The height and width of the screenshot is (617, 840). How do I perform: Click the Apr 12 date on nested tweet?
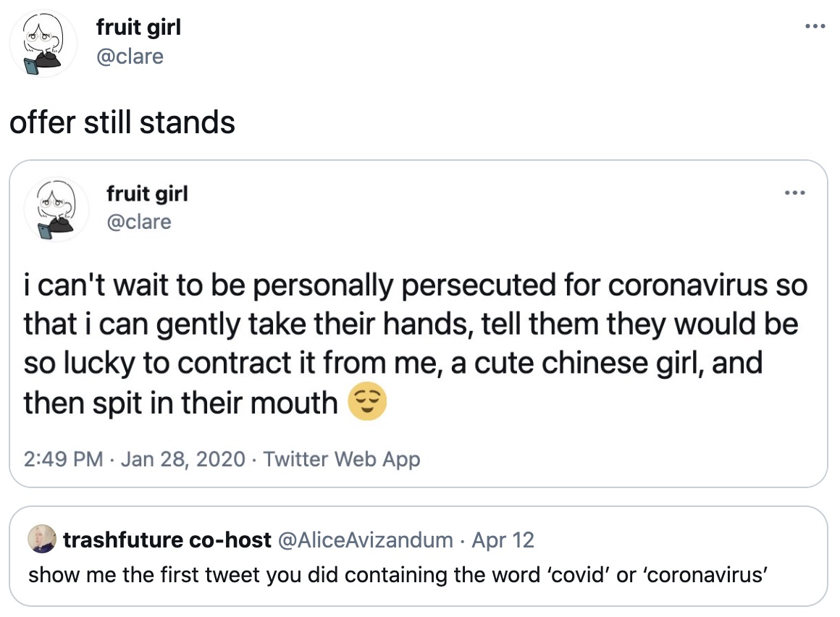(x=503, y=540)
